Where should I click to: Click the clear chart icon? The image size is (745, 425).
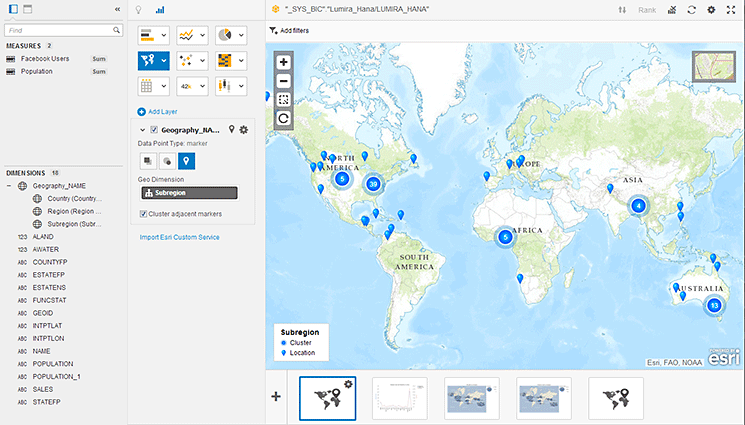coord(672,10)
